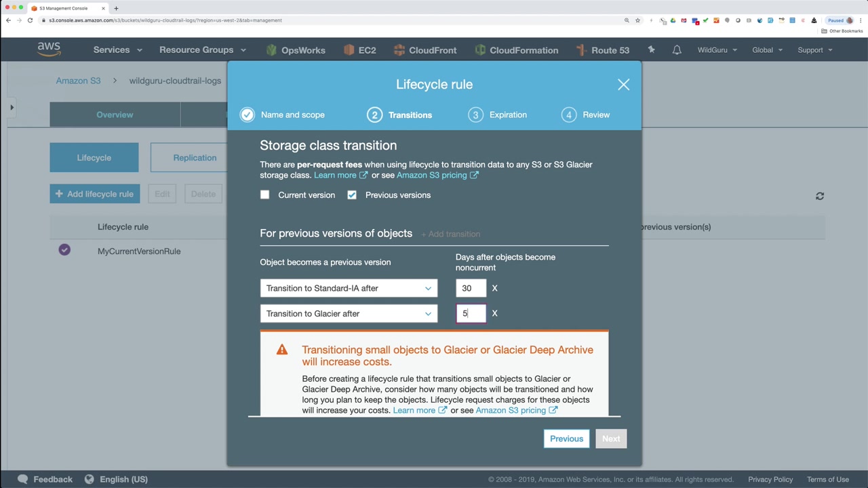Jump to the Review step
The height and width of the screenshot is (488, 868).
coord(586,115)
